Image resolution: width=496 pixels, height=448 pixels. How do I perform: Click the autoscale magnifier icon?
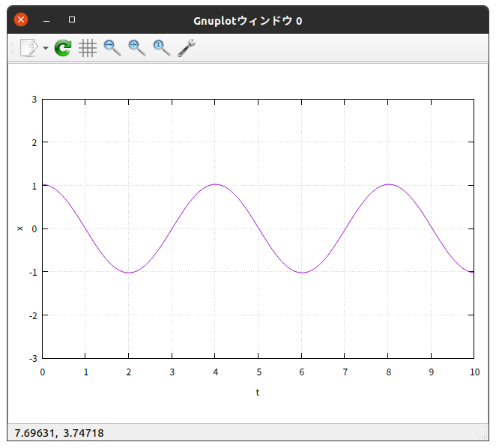pos(162,48)
